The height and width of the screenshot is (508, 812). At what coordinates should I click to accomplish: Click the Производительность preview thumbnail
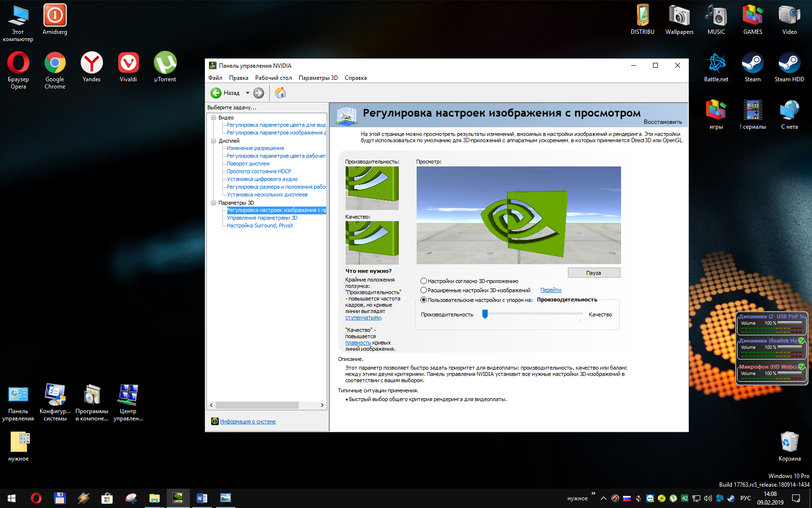coord(372,188)
